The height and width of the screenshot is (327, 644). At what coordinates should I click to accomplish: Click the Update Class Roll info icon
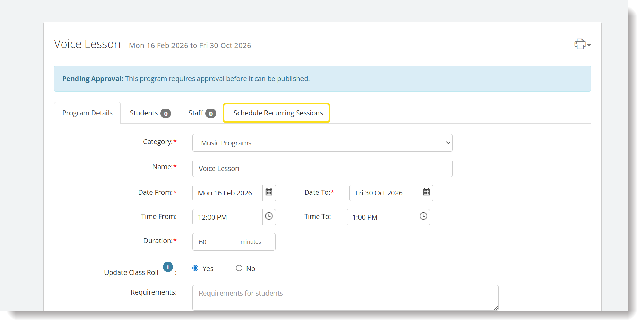click(x=168, y=267)
